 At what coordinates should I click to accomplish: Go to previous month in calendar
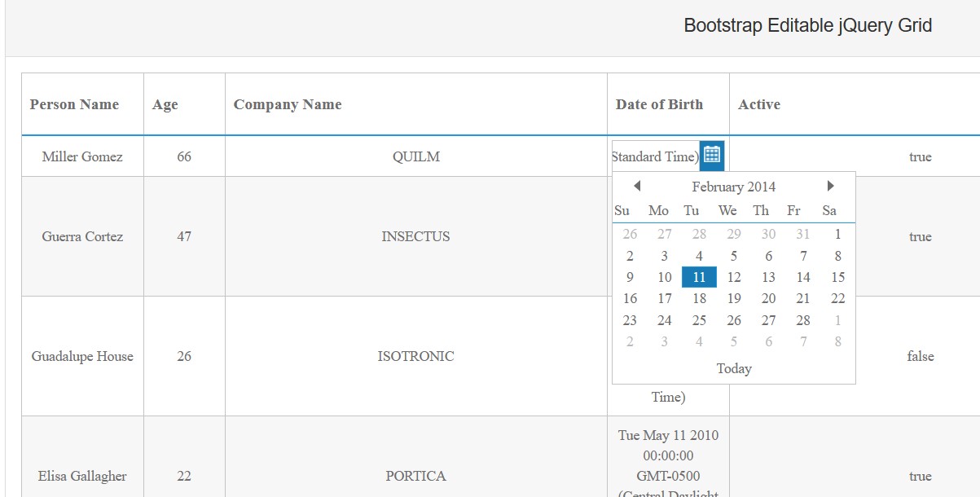[637, 187]
